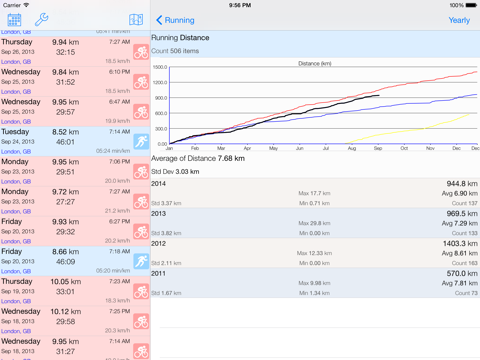Go back with the Running chevron
The height and width of the screenshot is (360, 480).
pyautogui.click(x=175, y=20)
